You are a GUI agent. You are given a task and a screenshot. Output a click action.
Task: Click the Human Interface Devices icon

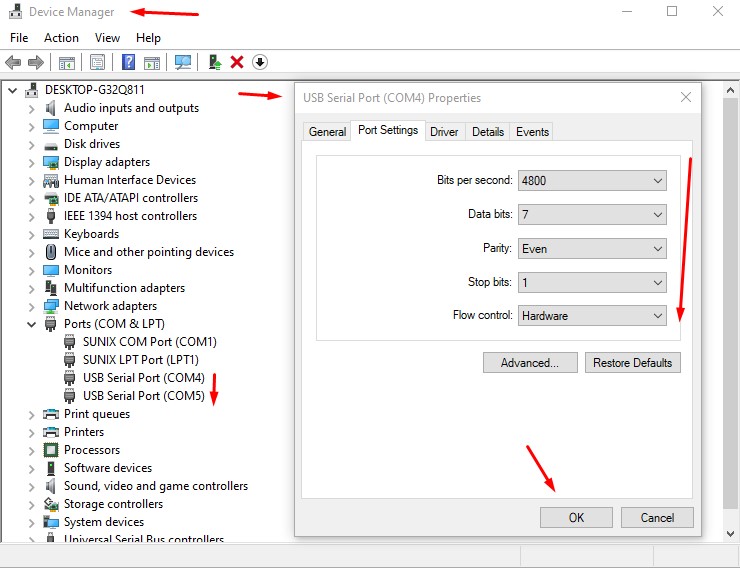[x=50, y=180]
